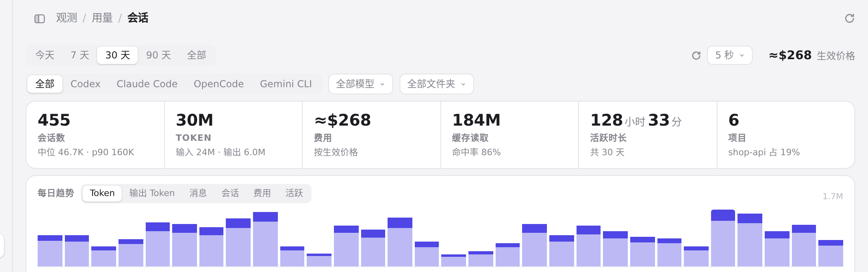868x272 pixels.
Task: Switch the daily trend to 会话
Action: tap(230, 193)
